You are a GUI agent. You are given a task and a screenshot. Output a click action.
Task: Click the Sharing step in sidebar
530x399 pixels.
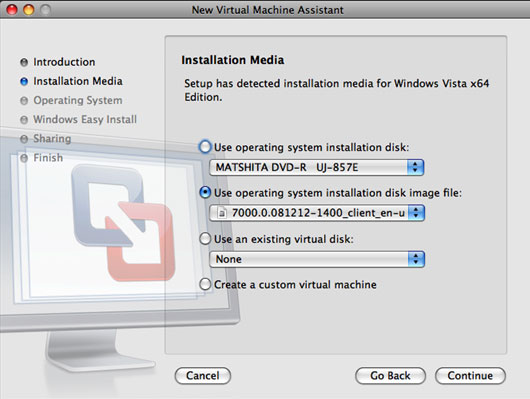tap(52, 139)
